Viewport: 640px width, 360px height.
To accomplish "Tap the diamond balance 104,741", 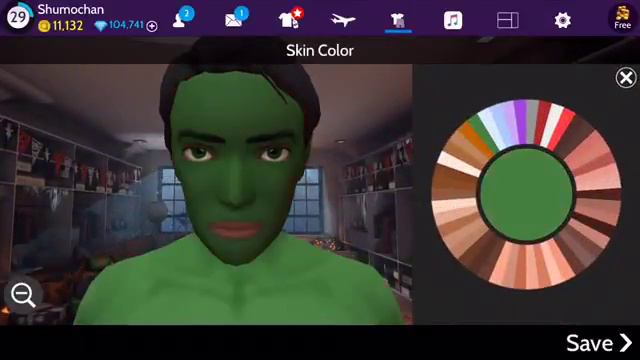I will (x=119, y=25).
